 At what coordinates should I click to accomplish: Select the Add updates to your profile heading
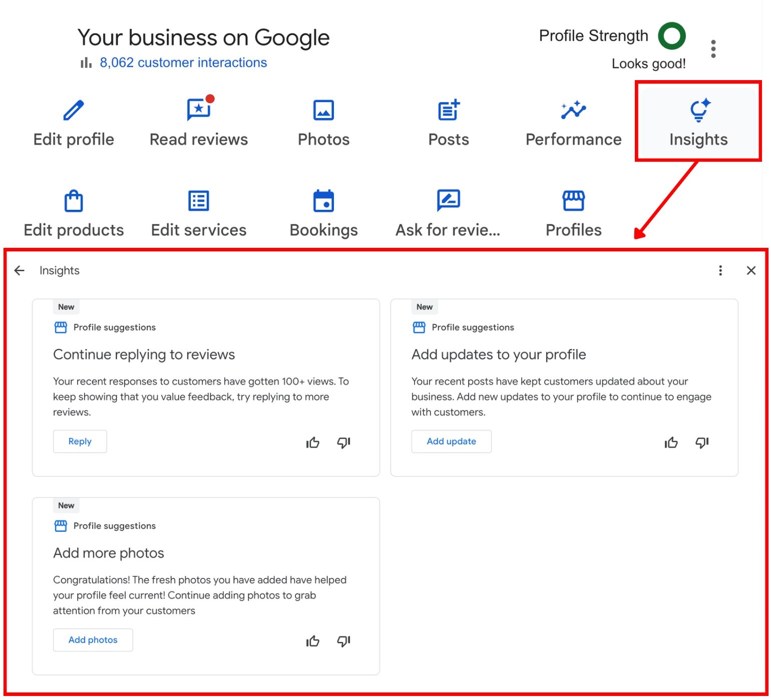point(499,355)
